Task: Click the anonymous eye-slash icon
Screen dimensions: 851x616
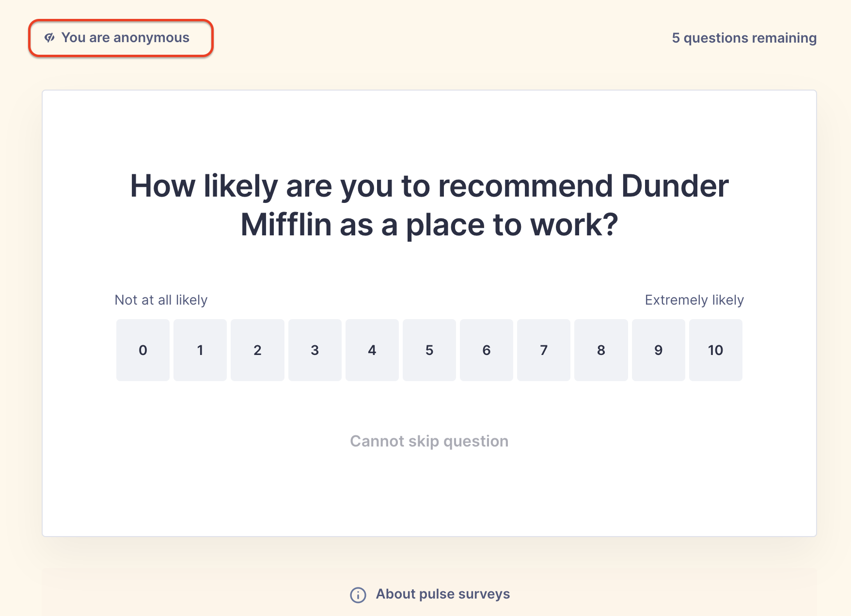Action: tap(49, 38)
